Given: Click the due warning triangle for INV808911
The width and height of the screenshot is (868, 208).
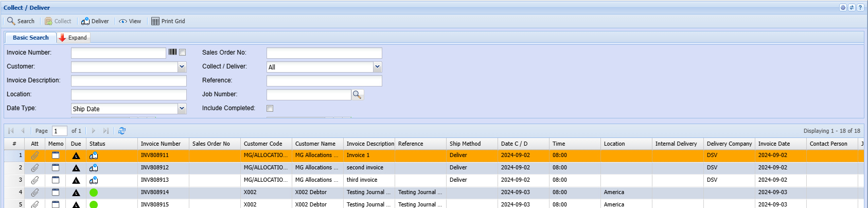Looking at the screenshot, I should click(x=76, y=155).
